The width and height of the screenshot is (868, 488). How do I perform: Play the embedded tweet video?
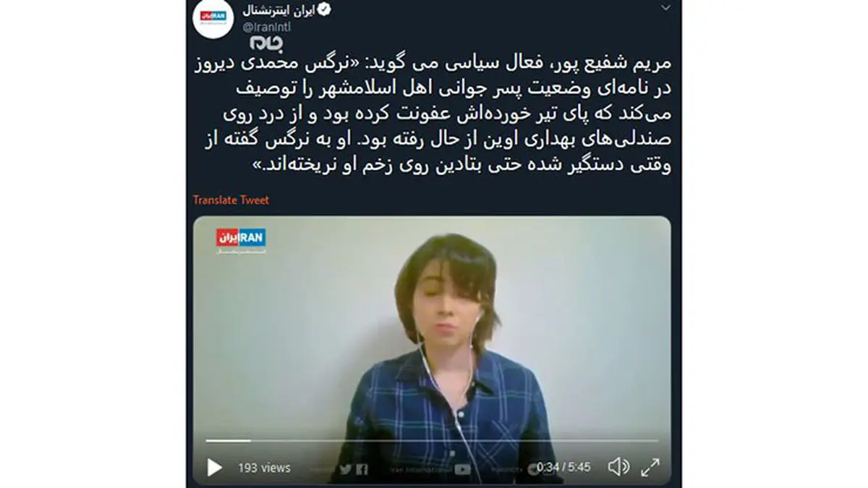214,467
